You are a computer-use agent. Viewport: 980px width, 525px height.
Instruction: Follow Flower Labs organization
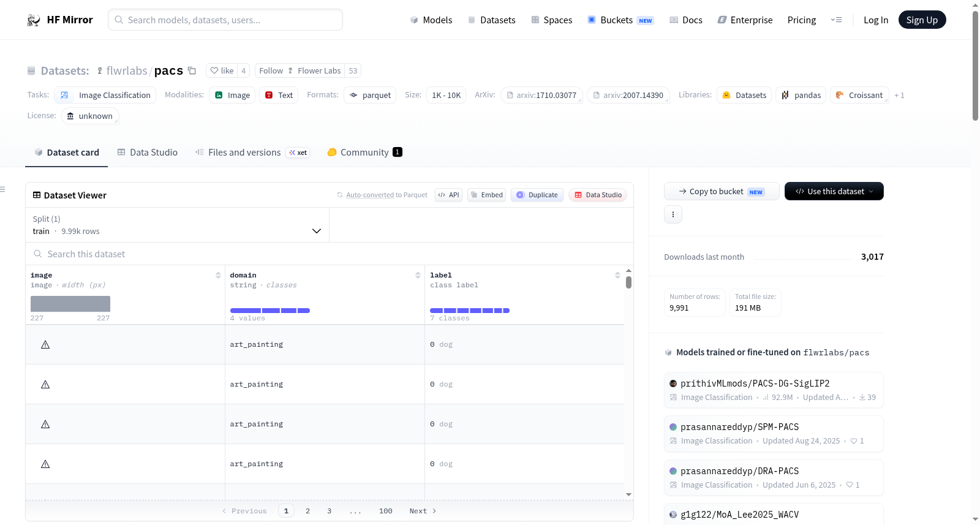[300, 70]
